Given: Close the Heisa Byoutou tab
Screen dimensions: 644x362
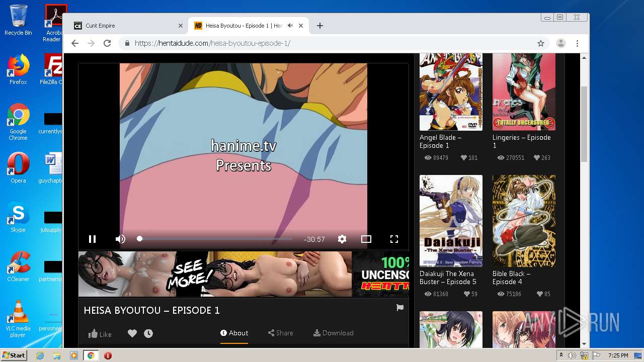Looking at the screenshot, I should pos(301,26).
